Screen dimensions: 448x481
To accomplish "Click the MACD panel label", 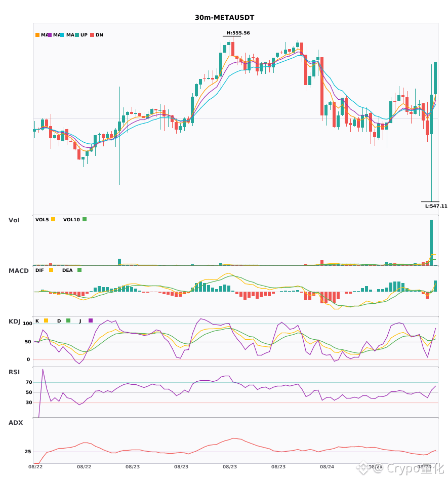I will point(18,271).
